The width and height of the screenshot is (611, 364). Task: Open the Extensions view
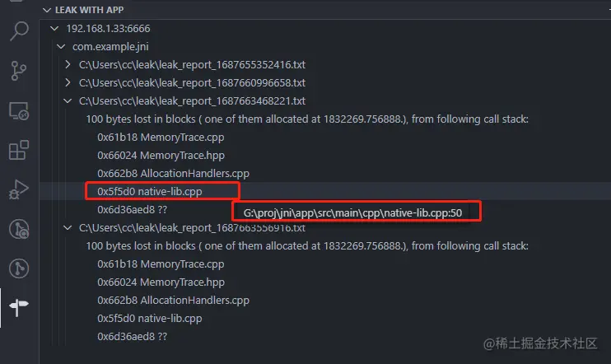[x=19, y=150]
